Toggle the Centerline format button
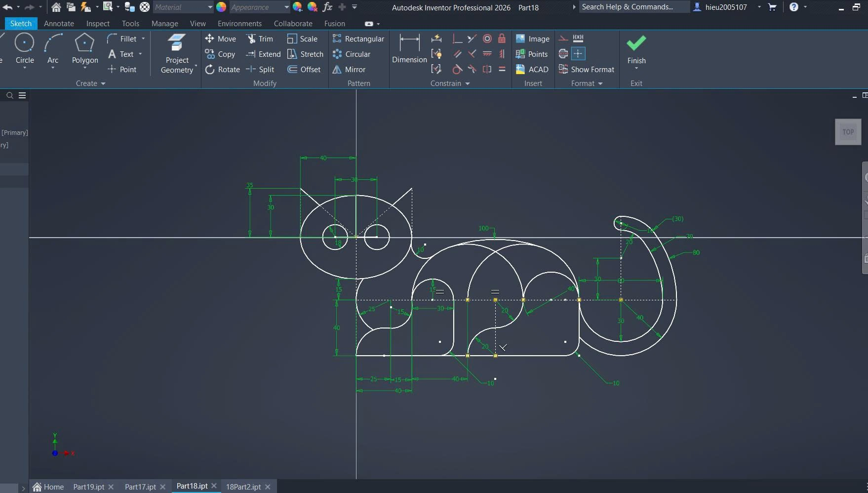This screenshot has width=868, height=493. click(563, 54)
